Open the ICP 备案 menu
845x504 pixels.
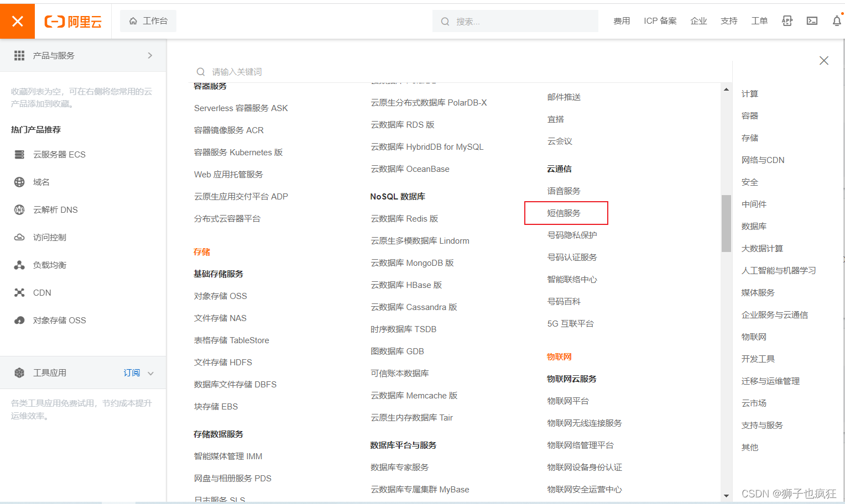[x=660, y=21]
